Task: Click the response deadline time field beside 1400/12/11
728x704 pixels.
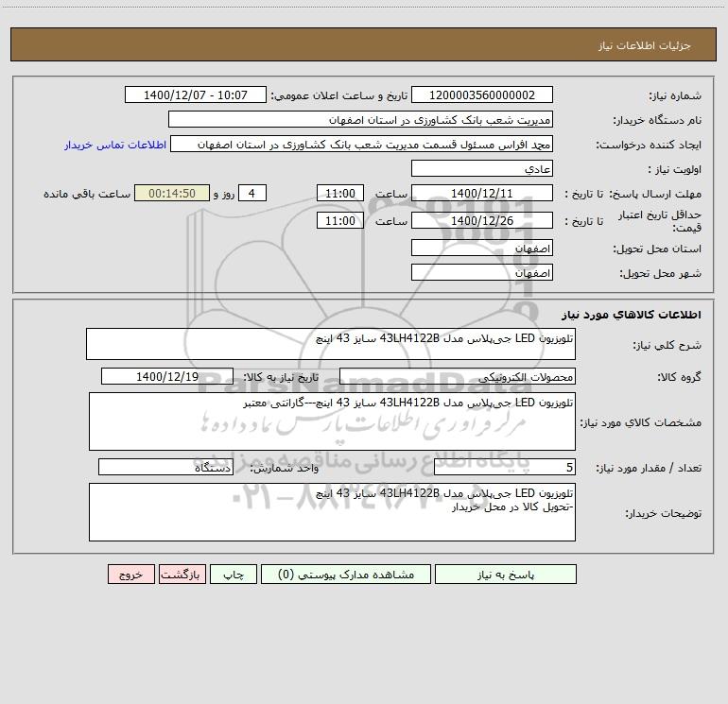Action: [x=339, y=193]
